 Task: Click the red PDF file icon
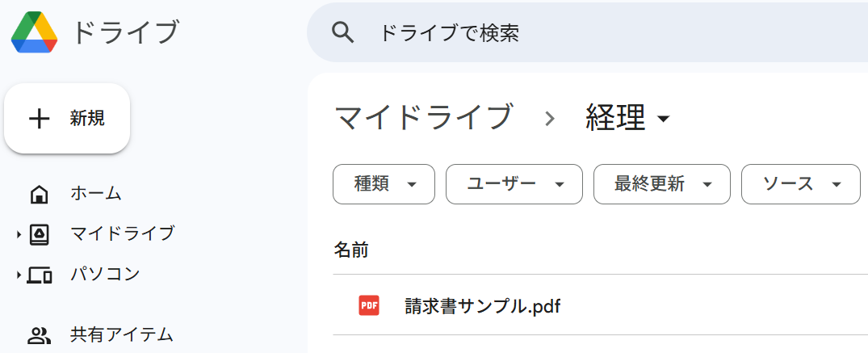[369, 305]
